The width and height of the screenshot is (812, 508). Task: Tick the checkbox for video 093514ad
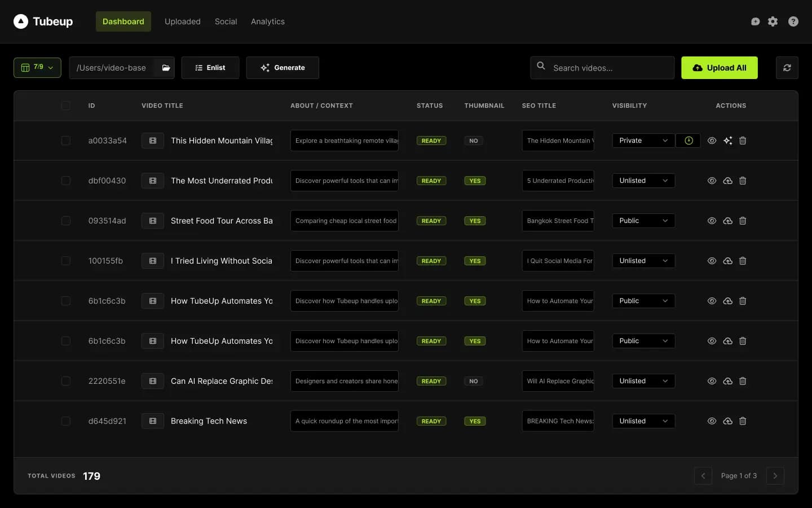tap(66, 221)
